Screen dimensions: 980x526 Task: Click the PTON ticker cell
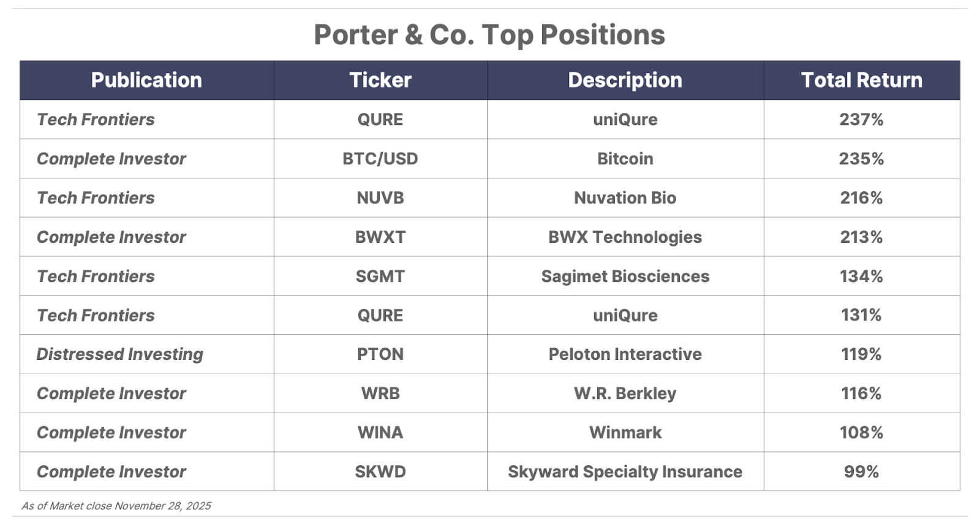(380, 354)
